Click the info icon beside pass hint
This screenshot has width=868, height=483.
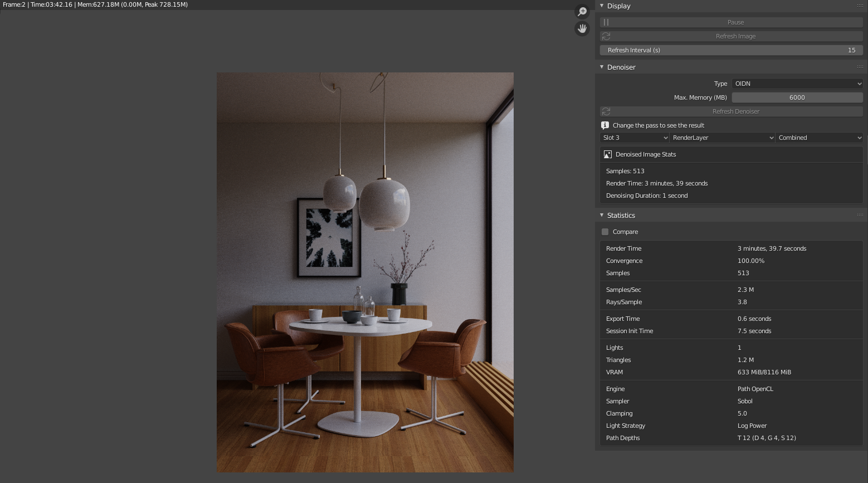[x=605, y=125]
